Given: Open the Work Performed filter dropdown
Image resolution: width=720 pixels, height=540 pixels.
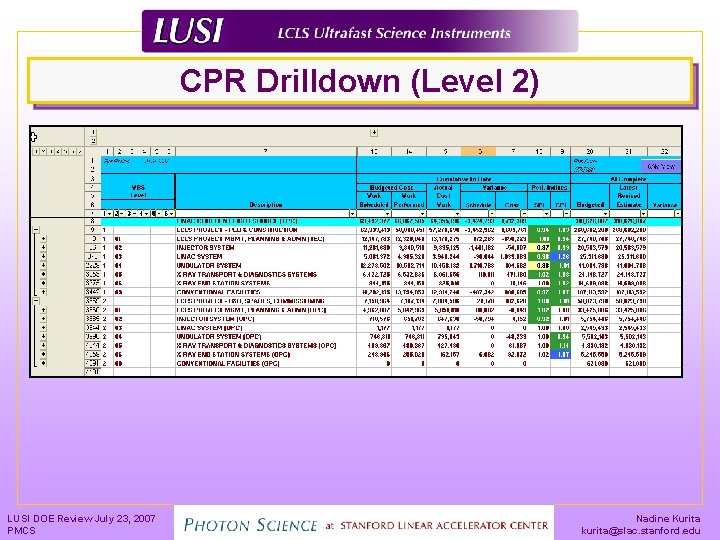Looking at the screenshot, I should click(x=422, y=214).
